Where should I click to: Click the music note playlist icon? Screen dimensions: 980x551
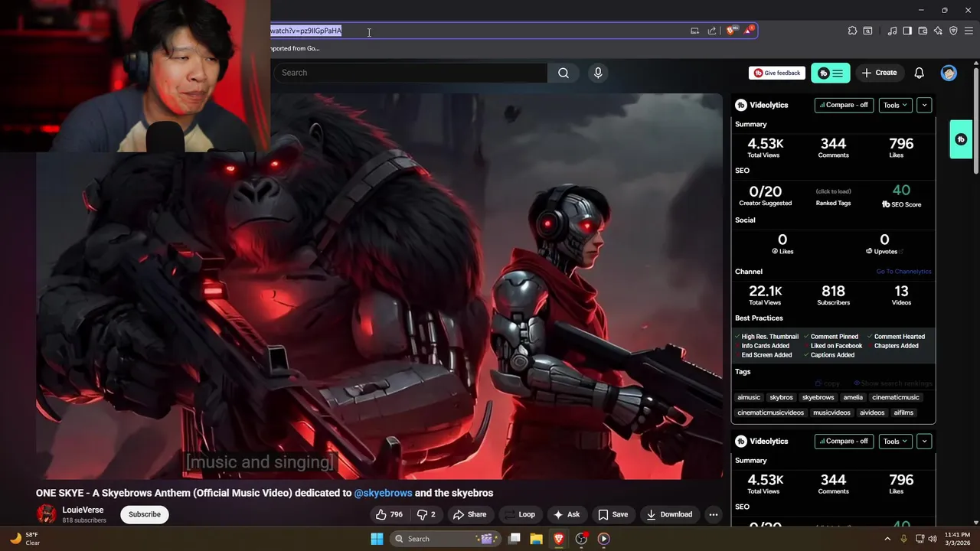tap(892, 31)
